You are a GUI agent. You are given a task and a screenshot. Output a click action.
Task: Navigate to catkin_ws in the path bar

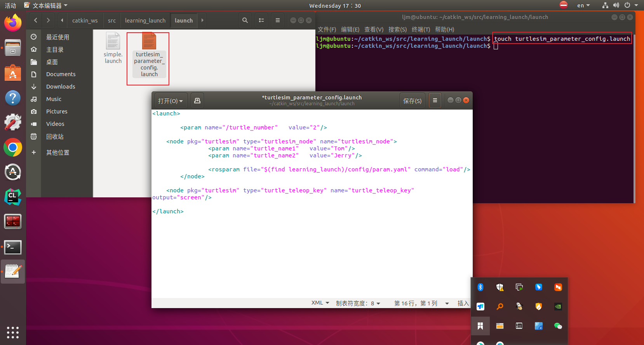85,20
